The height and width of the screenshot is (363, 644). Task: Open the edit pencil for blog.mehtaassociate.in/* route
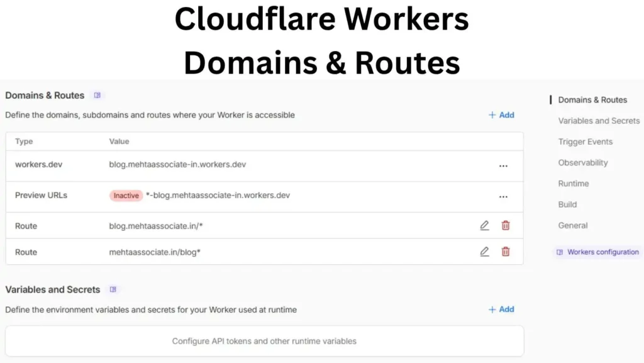[x=484, y=225]
